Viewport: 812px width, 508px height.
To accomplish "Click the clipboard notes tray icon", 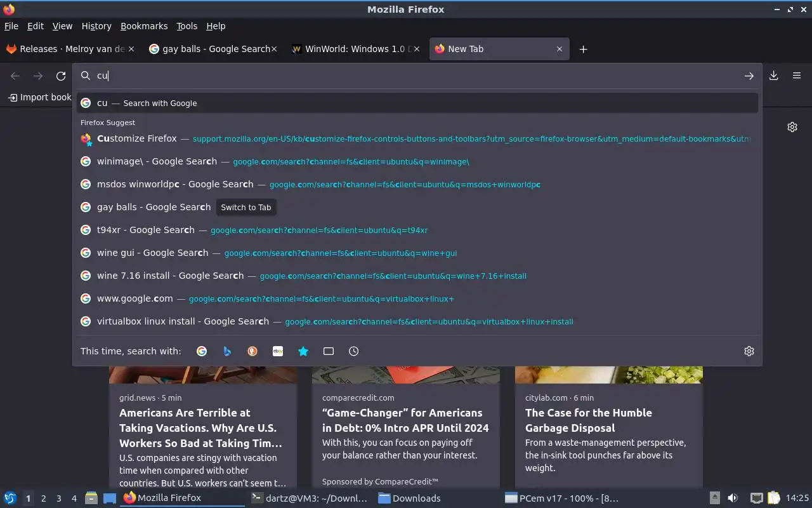I will tap(773, 498).
